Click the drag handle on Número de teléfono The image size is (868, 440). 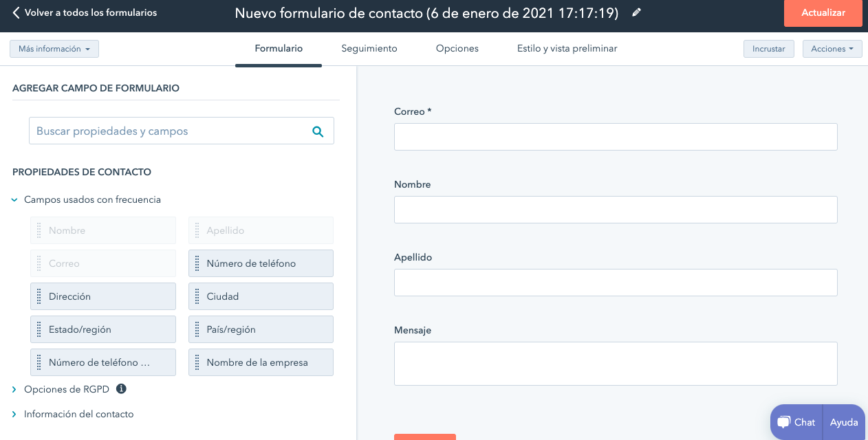tap(196, 263)
